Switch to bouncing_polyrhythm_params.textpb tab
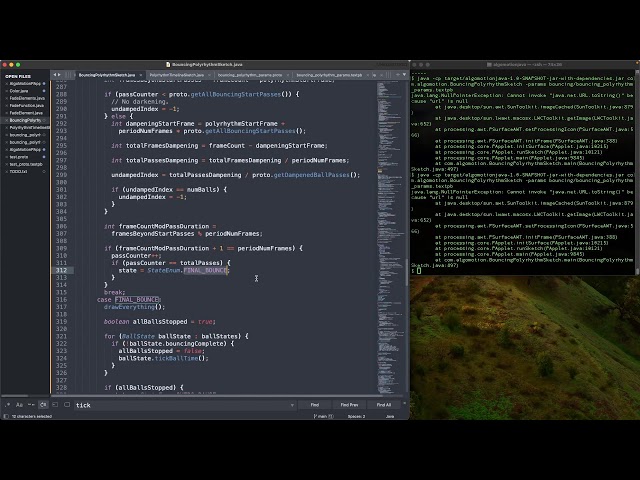 pyautogui.click(x=329, y=75)
